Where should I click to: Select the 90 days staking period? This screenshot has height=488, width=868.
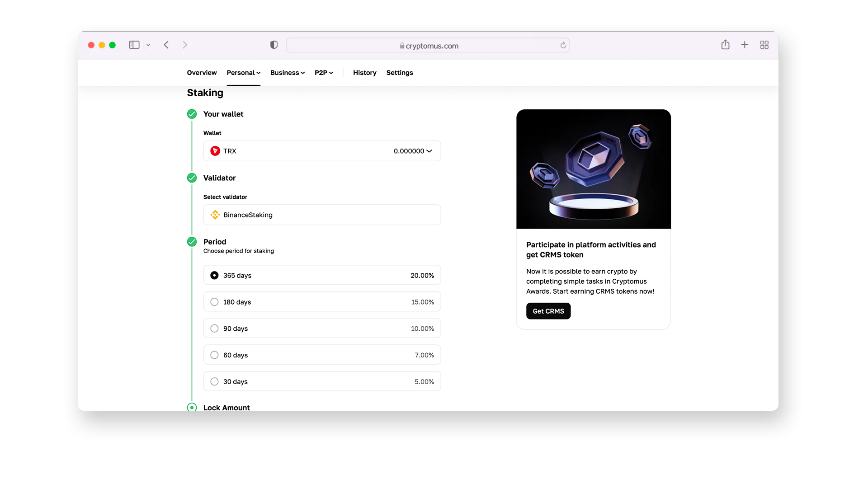click(x=214, y=328)
